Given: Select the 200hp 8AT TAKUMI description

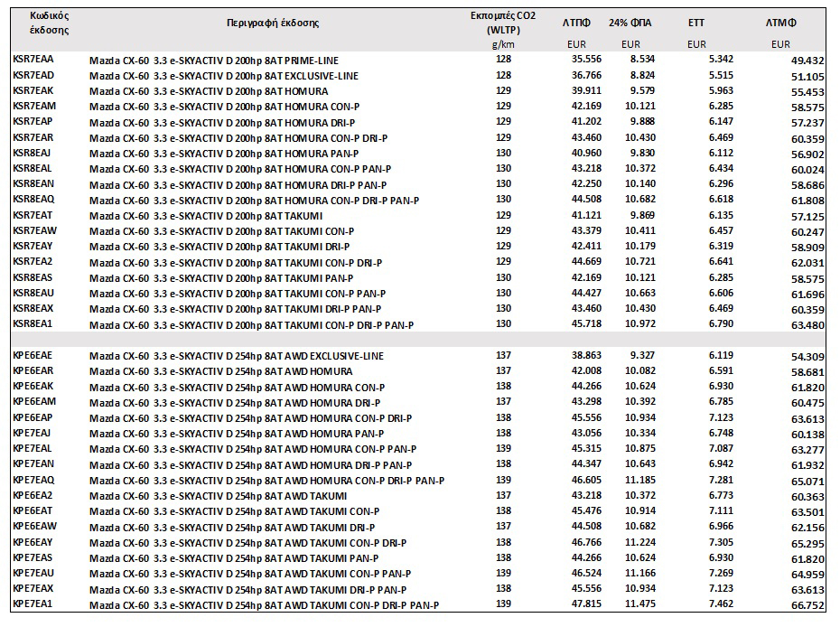Looking at the screenshot, I should click(206, 216).
